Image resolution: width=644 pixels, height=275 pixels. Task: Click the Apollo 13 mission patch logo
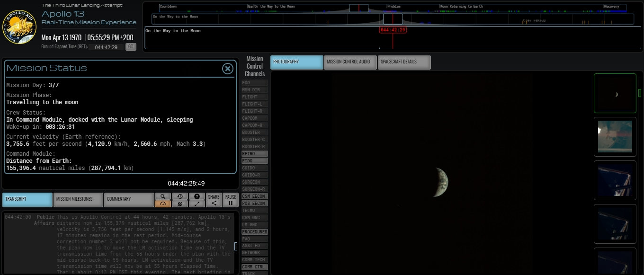[19, 27]
